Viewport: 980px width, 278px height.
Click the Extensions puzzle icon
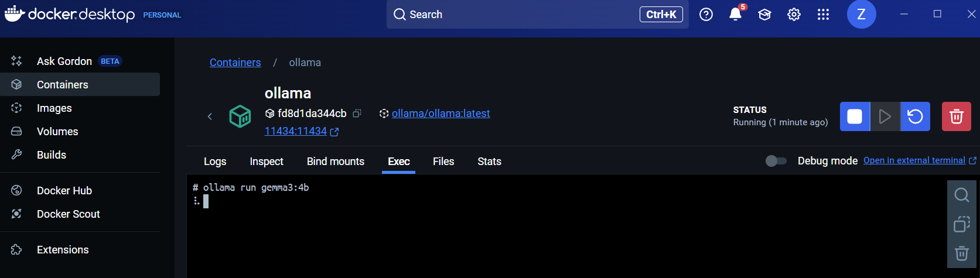(x=16, y=249)
